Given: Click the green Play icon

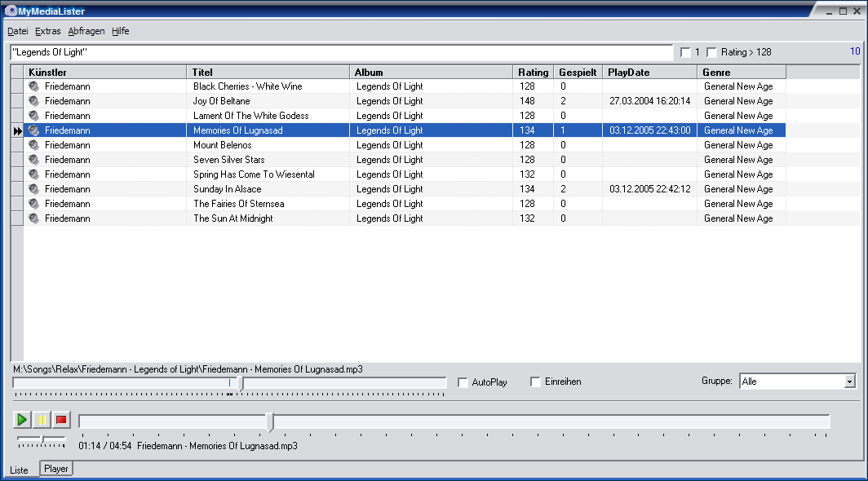Looking at the screenshot, I should pos(21,419).
